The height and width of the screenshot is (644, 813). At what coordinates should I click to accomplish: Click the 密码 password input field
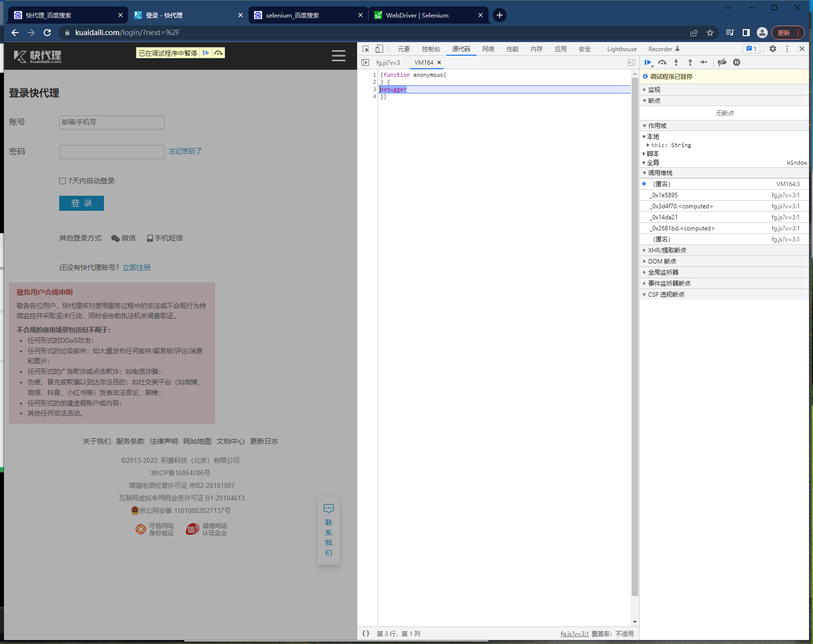tap(112, 152)
